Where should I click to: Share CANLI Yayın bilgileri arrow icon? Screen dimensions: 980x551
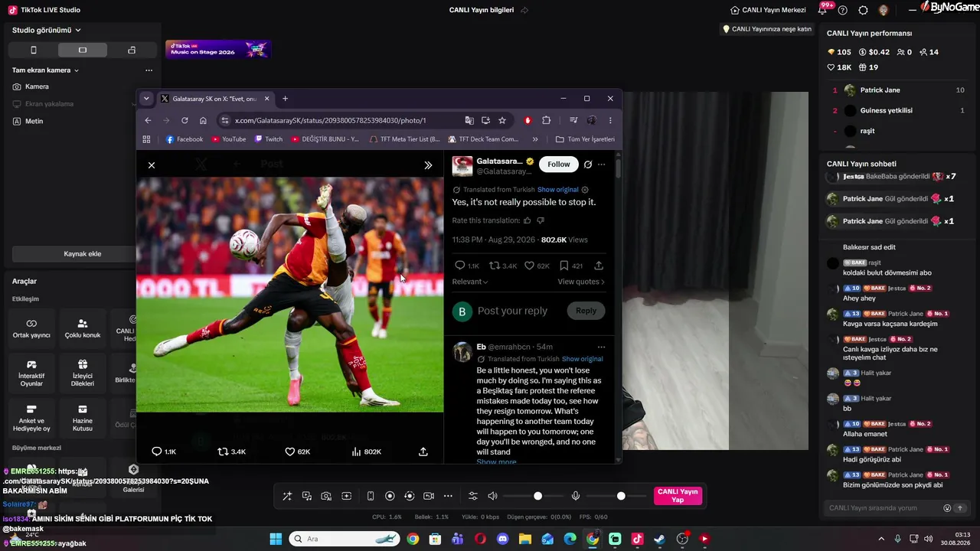click(524, 10)
